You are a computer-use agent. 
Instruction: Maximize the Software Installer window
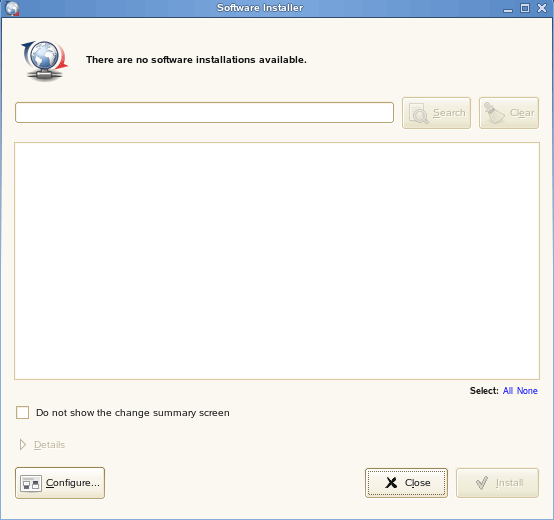click(x=525, y=8)
